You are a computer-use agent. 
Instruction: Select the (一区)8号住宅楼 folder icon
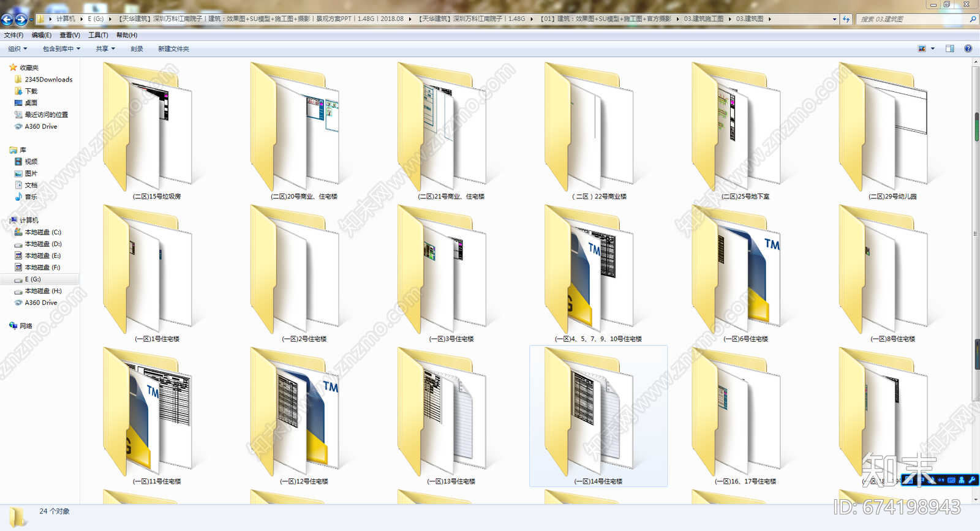pos(883,269)
